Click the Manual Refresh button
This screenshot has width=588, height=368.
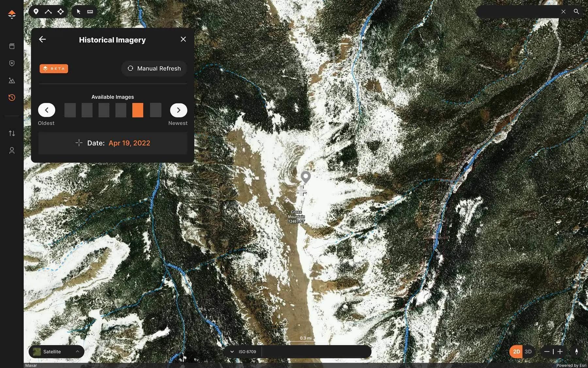(154, 68)
